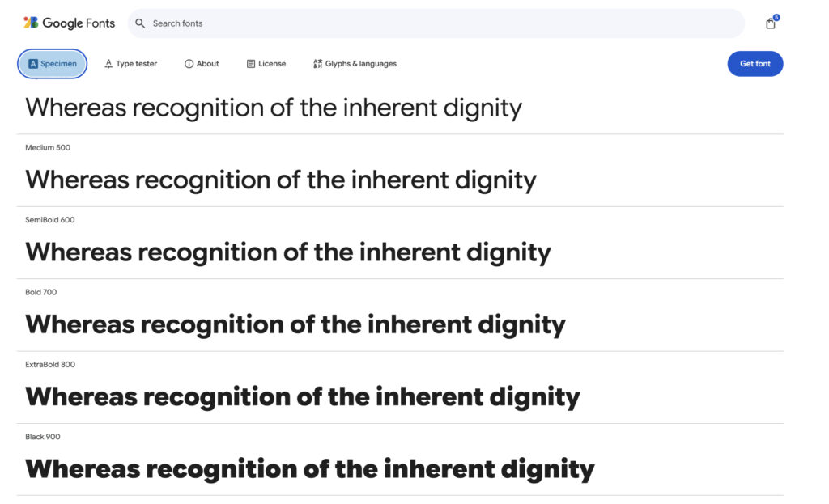The height and width of the screenshot is (504, 829).
Task: Click the Medium 500 weight label
Action: click(48, 147)
